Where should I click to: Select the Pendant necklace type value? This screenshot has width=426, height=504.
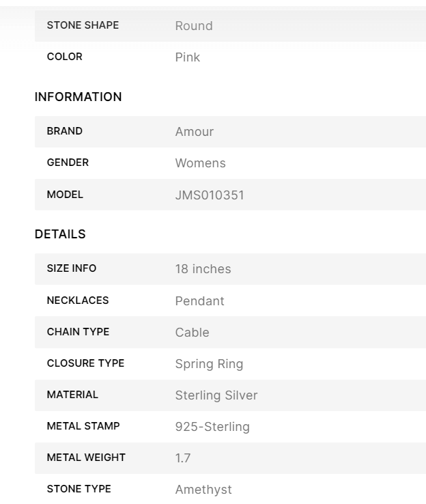click(x=199, y=301)
